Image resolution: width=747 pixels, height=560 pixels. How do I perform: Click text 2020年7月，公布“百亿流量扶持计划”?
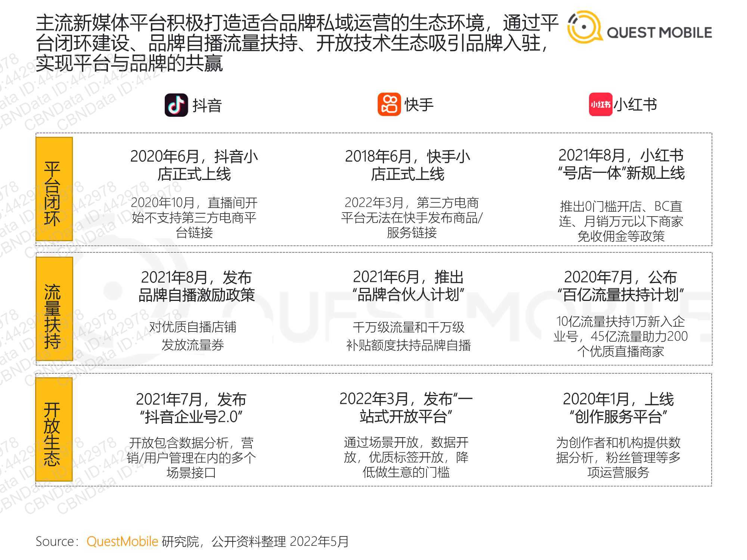pyautogui.click(x=620, y=286)
